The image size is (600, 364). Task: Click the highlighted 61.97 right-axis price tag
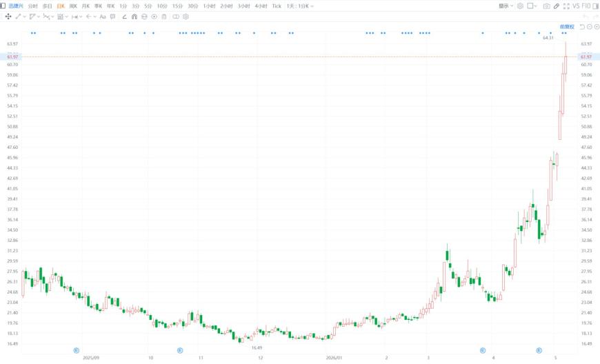pos(586,57)
